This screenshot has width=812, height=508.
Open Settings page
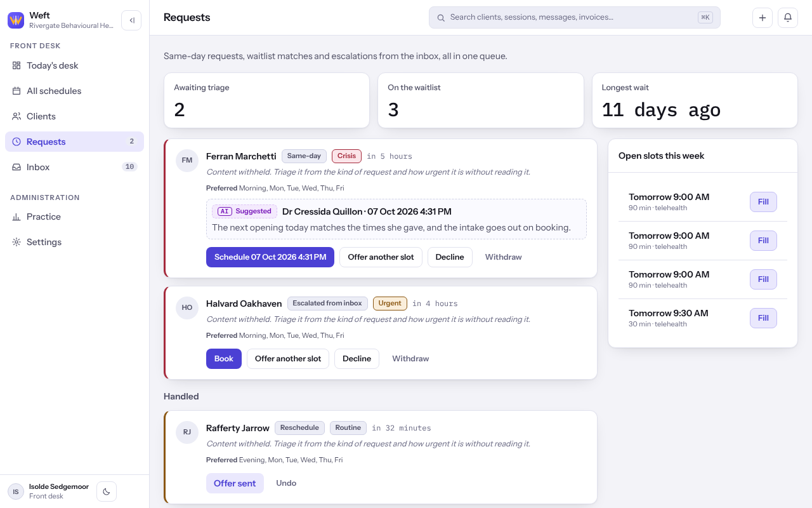[x=74, y=242]
